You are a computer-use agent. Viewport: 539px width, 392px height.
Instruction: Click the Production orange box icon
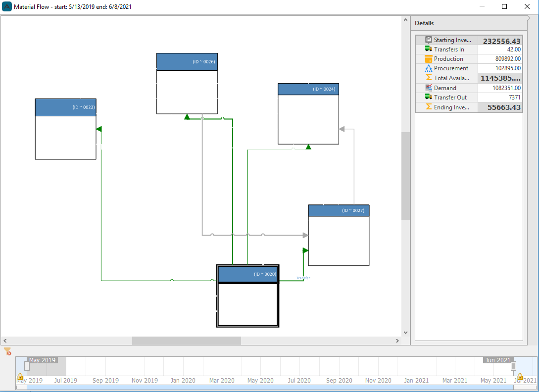(x=428, y=59)
